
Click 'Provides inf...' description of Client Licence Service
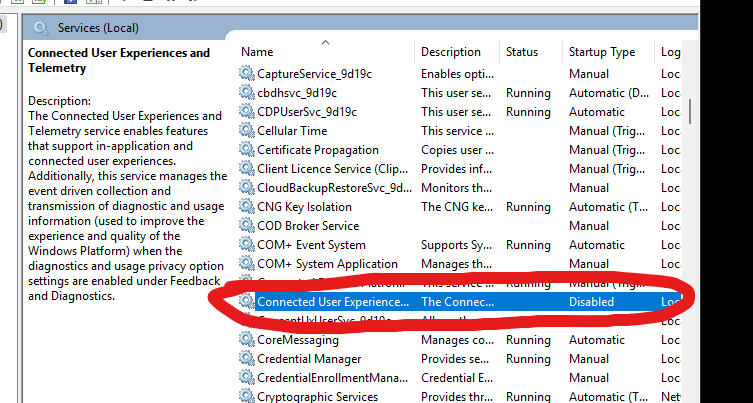click(x=457, y=169)
